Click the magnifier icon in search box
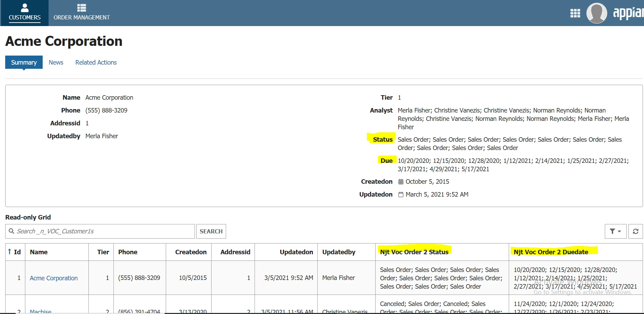Image resolution: width=644 pixels, height=314 pixels. point(11,231)
